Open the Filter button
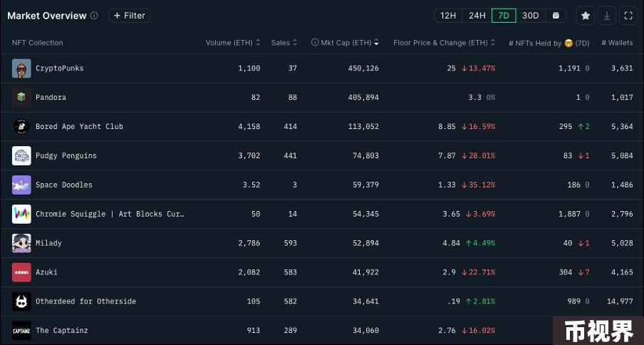This screenshot has height=345, width=644. (x=130, y=16)
